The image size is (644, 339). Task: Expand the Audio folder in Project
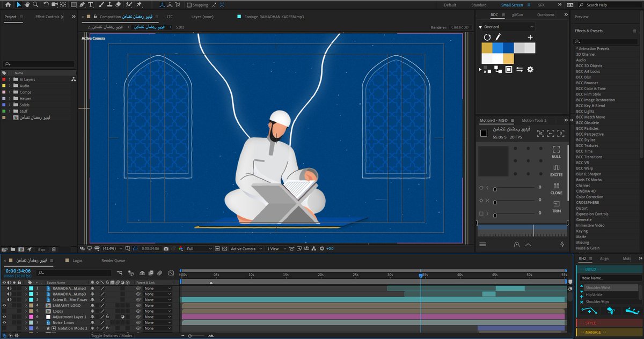click(9, 86)
